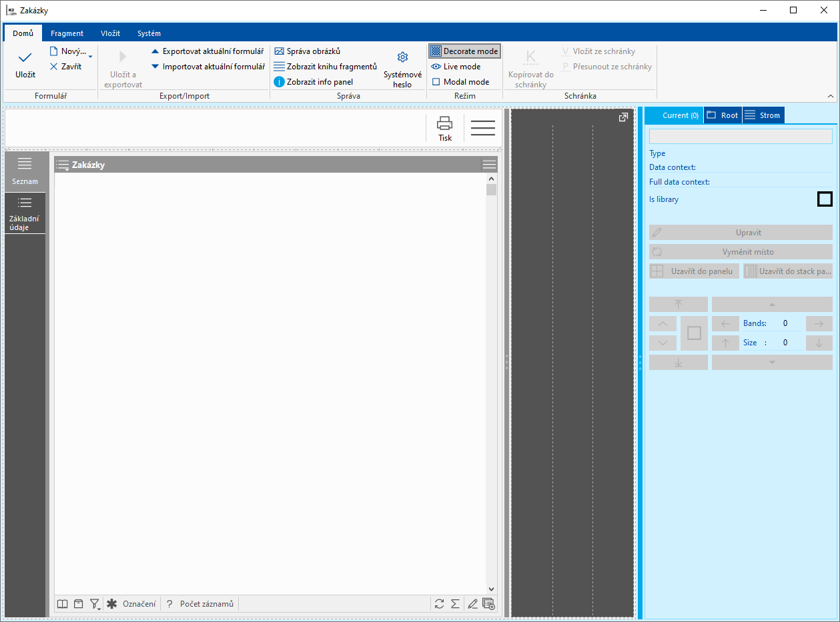Open the filter funnel dropdown
The image size is (840, 622).
click(95, 604)
